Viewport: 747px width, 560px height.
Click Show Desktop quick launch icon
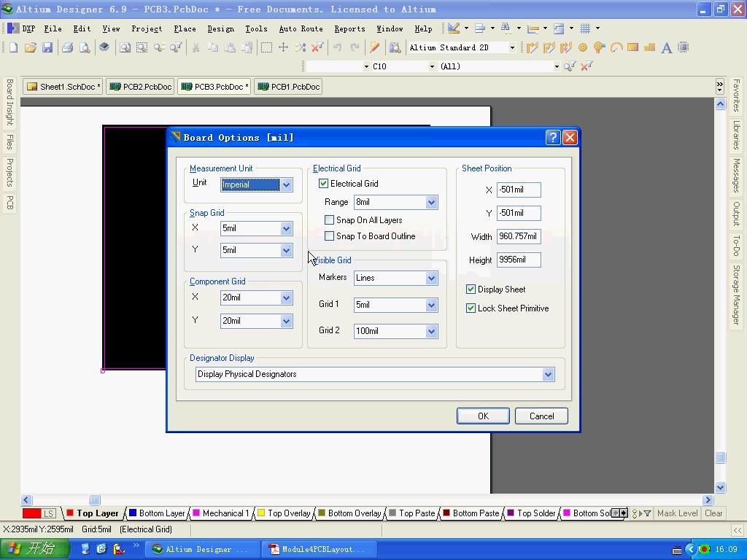point(85,549)
